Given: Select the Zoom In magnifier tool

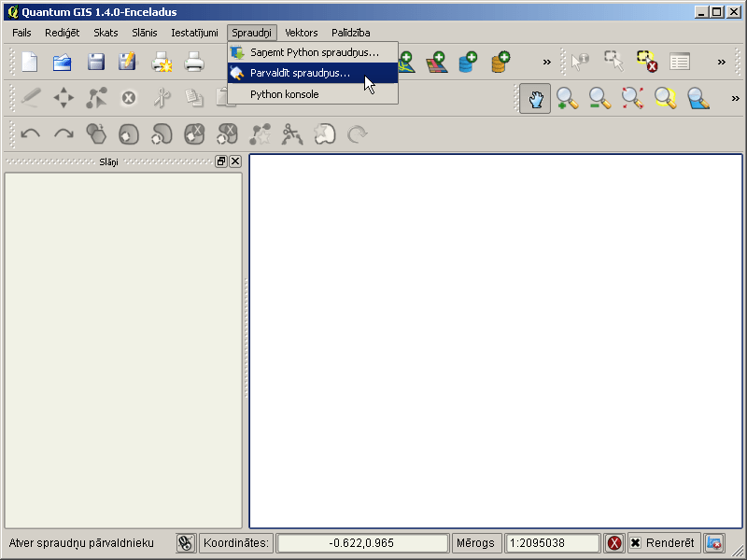Looking at the screenshot, I should click(x=567, y=99).
